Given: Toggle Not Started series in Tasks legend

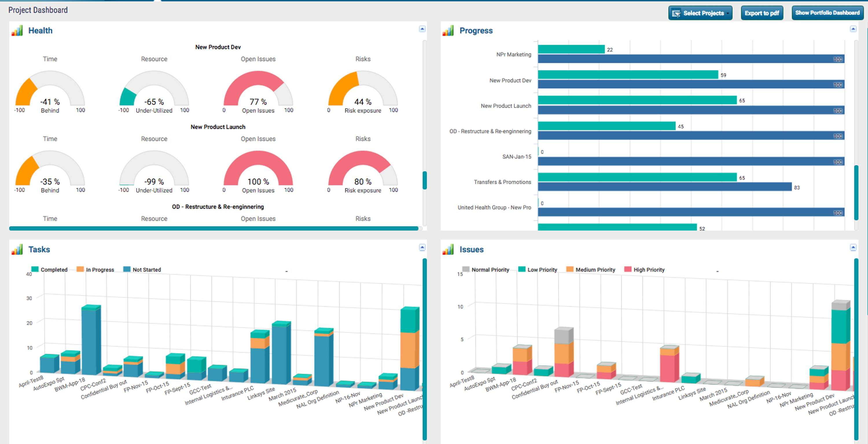Looking at the screenshot, I should 142,270.
